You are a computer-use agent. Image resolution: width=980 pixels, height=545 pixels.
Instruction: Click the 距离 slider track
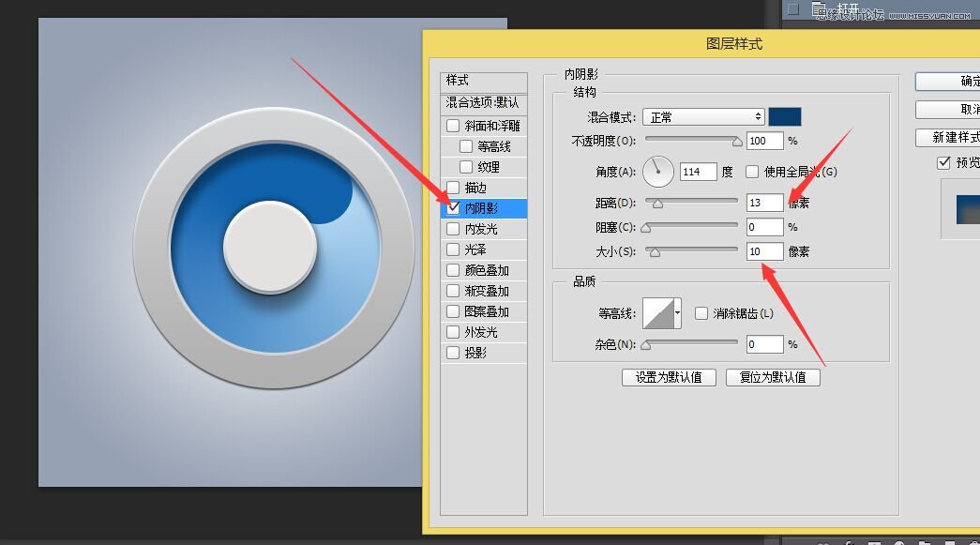[692, 202]
